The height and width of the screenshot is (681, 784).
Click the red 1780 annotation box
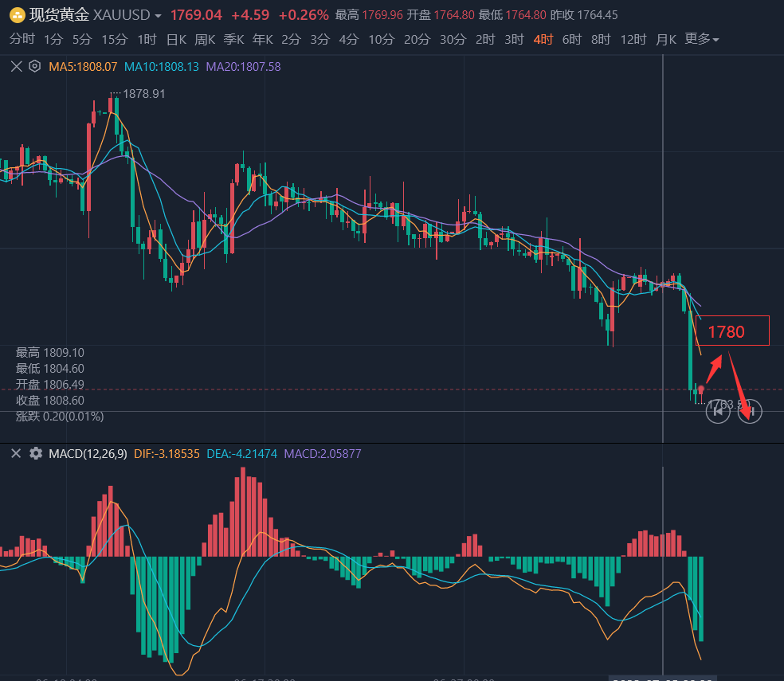tap(732, 331)
